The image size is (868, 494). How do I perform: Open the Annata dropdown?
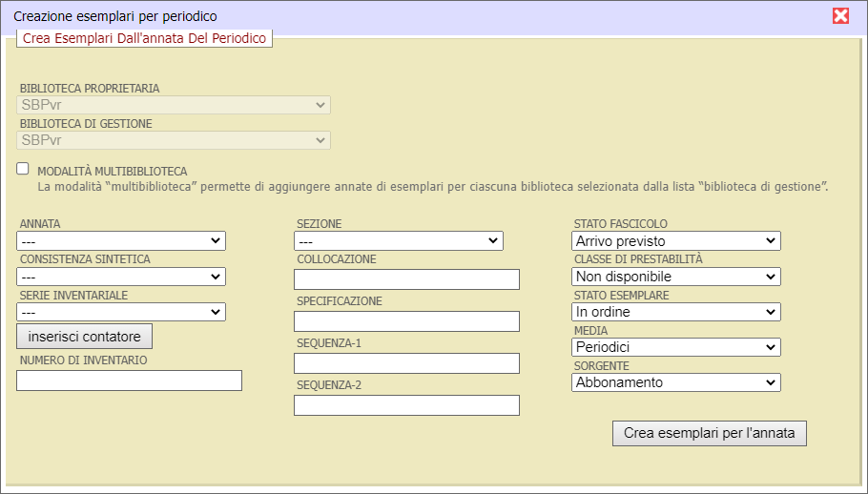(x=121, y=241)
